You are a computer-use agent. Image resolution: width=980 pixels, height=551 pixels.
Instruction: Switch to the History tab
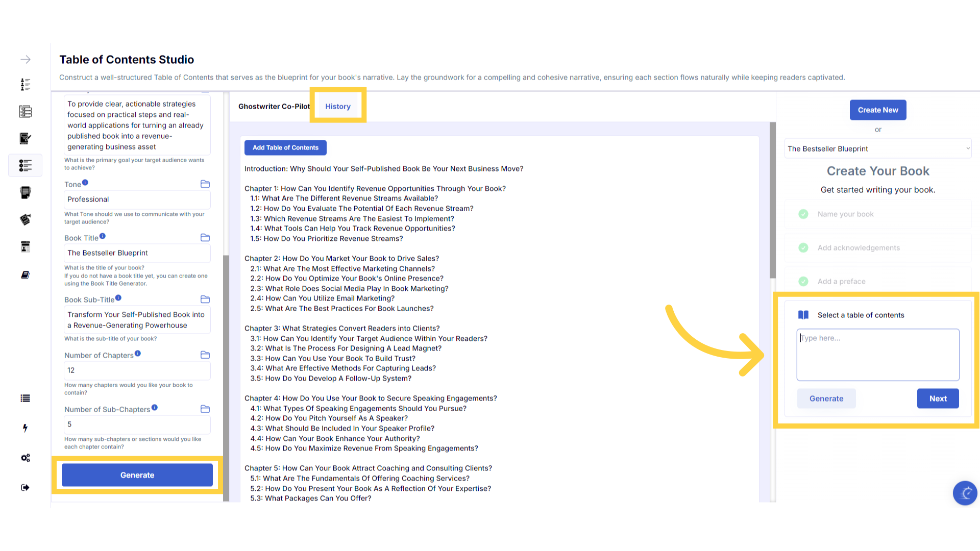338,106
